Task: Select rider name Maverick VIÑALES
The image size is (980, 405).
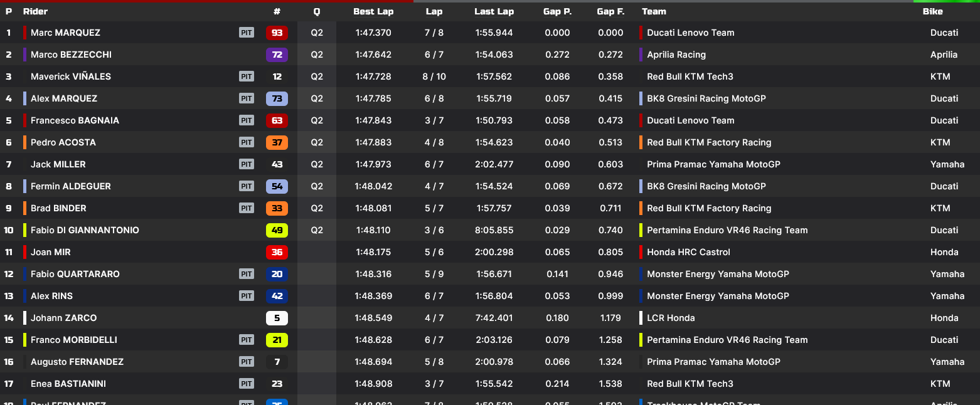Action: pyautogui.click(x=71, y=76)
